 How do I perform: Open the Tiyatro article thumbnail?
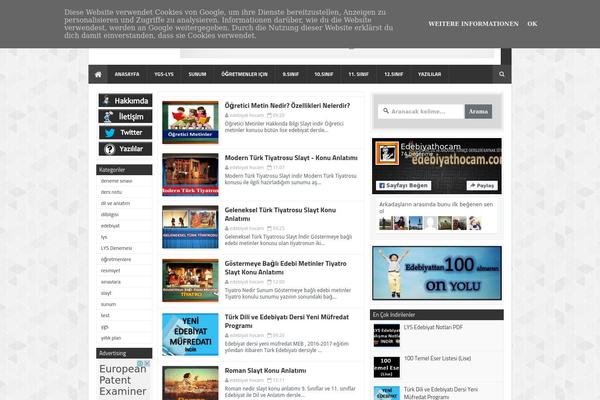(190, 281)
